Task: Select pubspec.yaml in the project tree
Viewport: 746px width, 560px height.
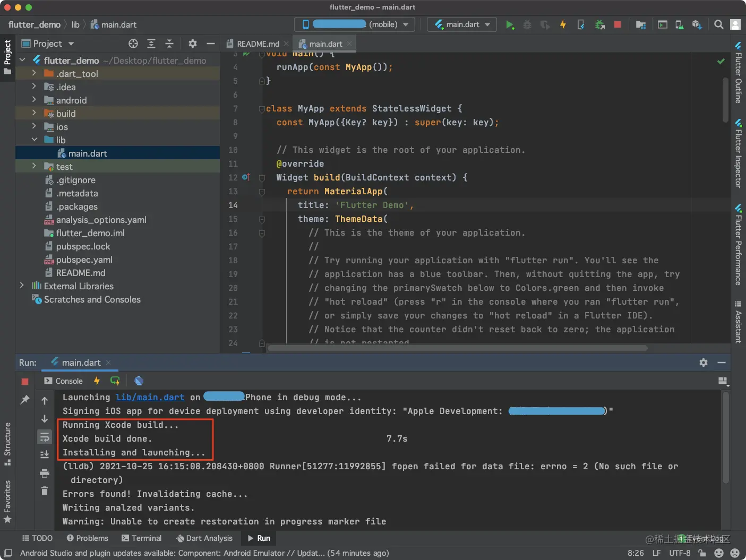Action: (84, 260)
